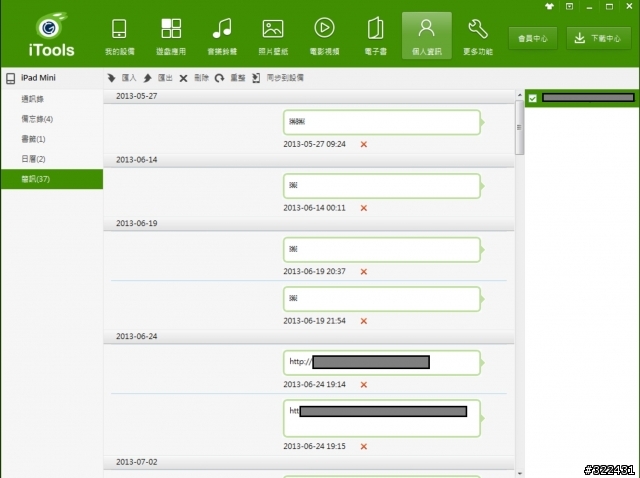The image size is (640, 478).
Task: Delete message dated 2013-05-27 09:24
Action: 364,145
